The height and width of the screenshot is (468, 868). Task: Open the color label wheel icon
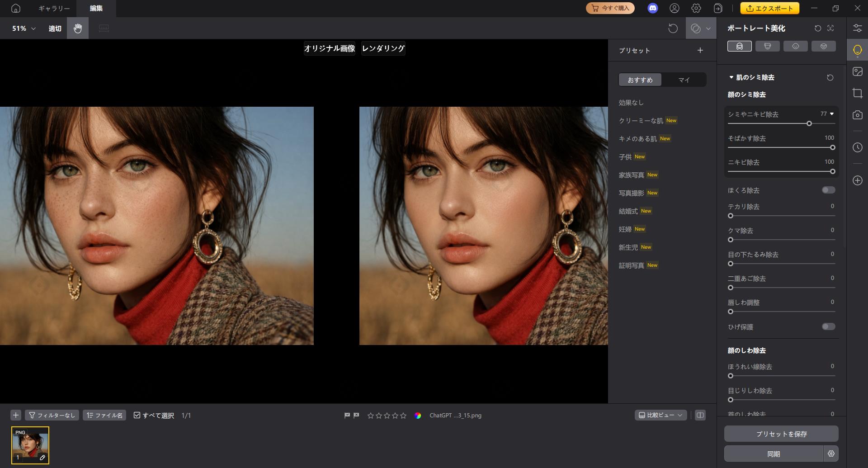418,416
